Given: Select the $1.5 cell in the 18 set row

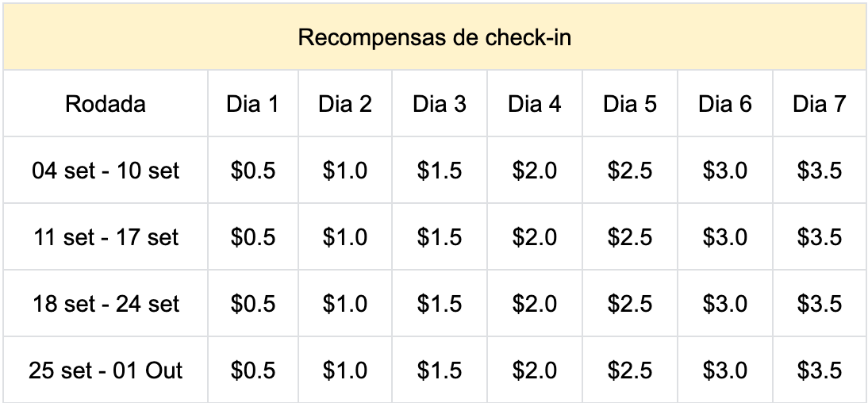Looking at the screenshot, I should (x=440, y=304).
